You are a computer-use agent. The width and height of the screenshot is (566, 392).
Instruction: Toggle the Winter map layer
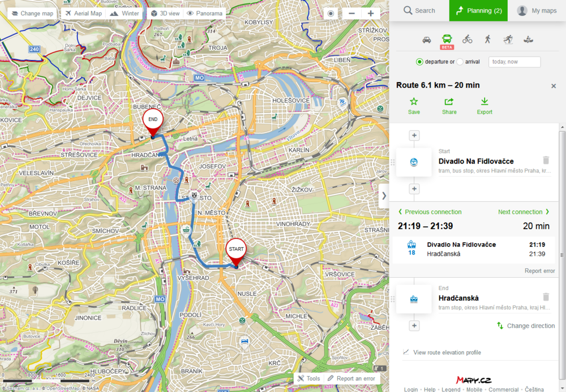point(125,13)
